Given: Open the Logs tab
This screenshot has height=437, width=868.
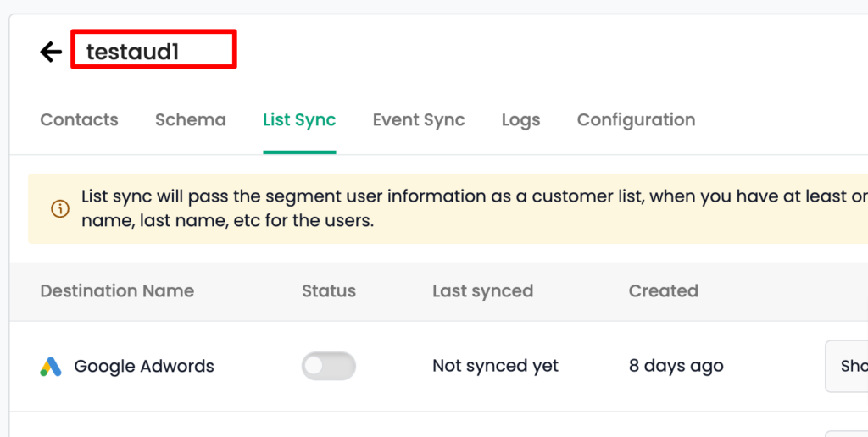Looking at the screenshot, I should pos(520,120).
